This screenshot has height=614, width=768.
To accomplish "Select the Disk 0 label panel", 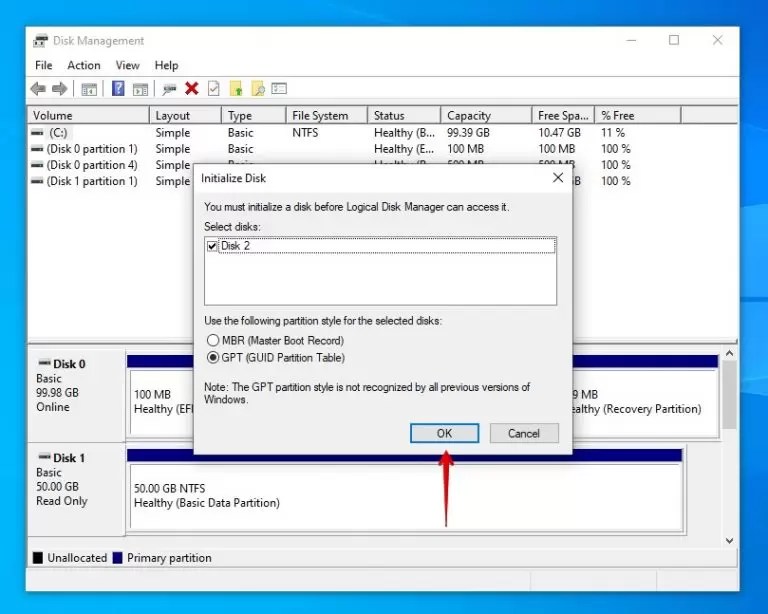I will point(76,395).
